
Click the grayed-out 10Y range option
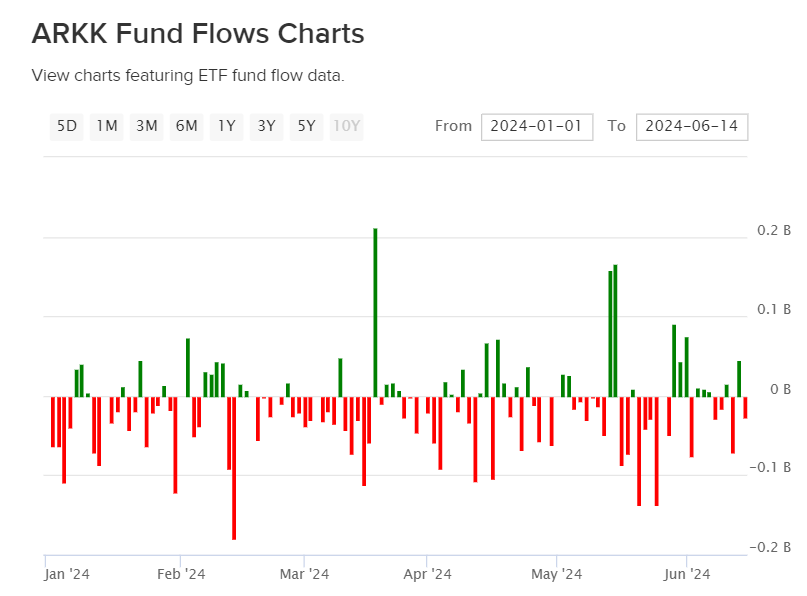coord(345,126)
